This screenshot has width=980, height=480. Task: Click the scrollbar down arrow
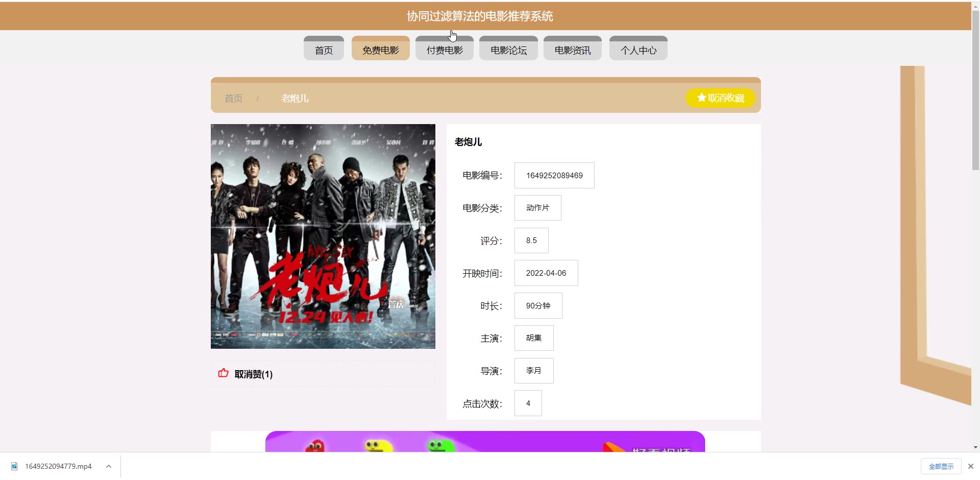click(975, 448)
